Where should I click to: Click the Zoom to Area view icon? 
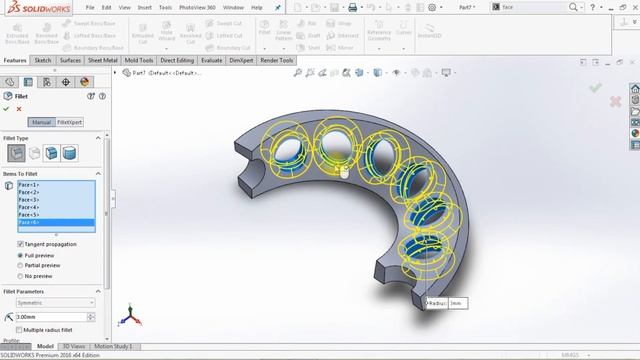(x=310, y=73)
